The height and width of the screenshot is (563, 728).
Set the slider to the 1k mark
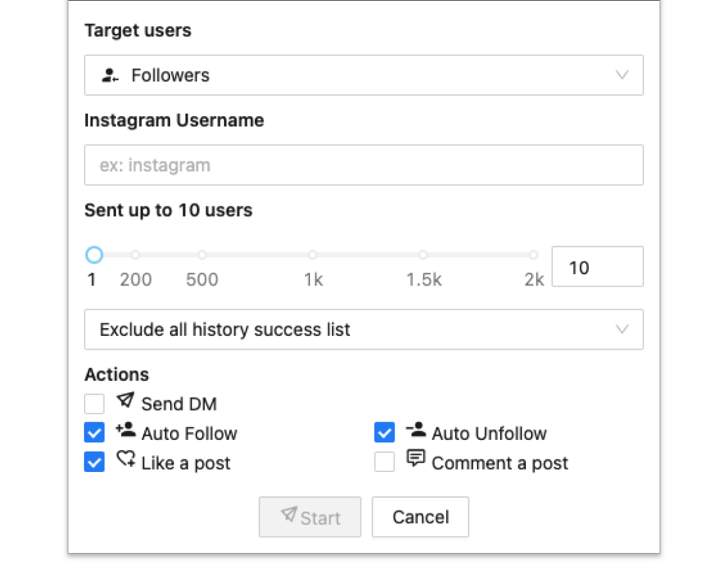[313, 255]
